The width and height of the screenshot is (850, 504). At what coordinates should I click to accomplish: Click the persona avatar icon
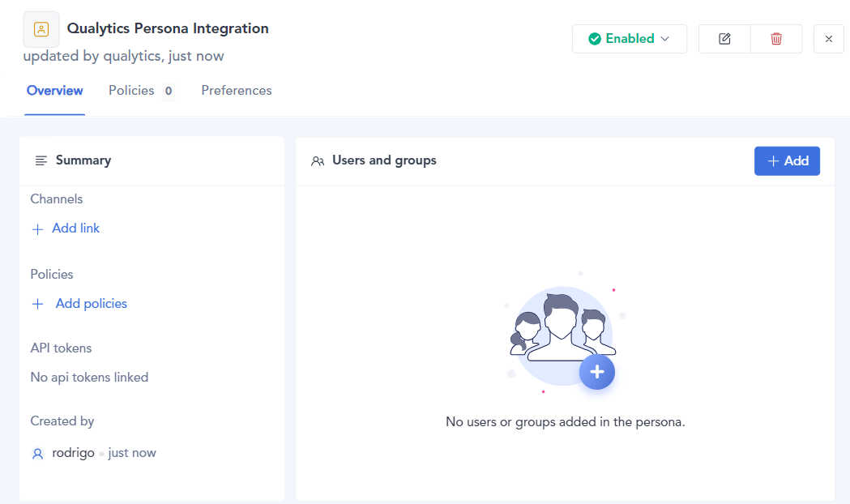click(x=41, y=29)
